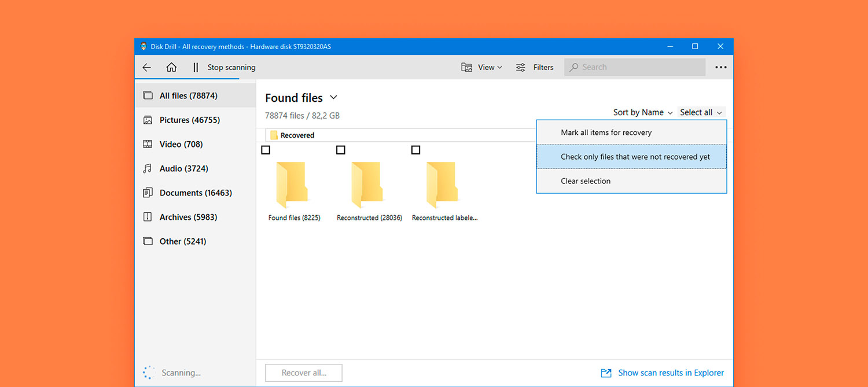Click the Show scan results export icon

pyautogui.click(x=606, y=373)
